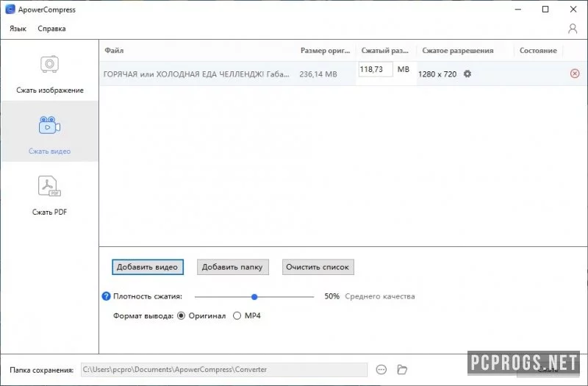The height and width of the screenshot is (386, 588).
Task: Maximize the ApowerCompress window
Action: (545, 10)
